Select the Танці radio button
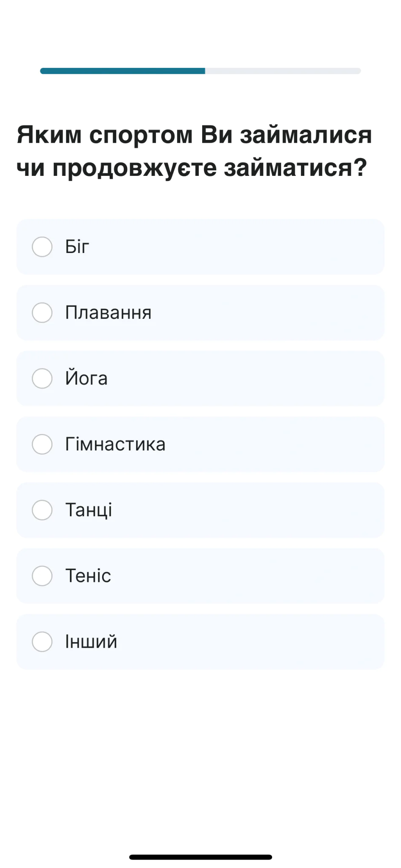 [x=42, y=510]
